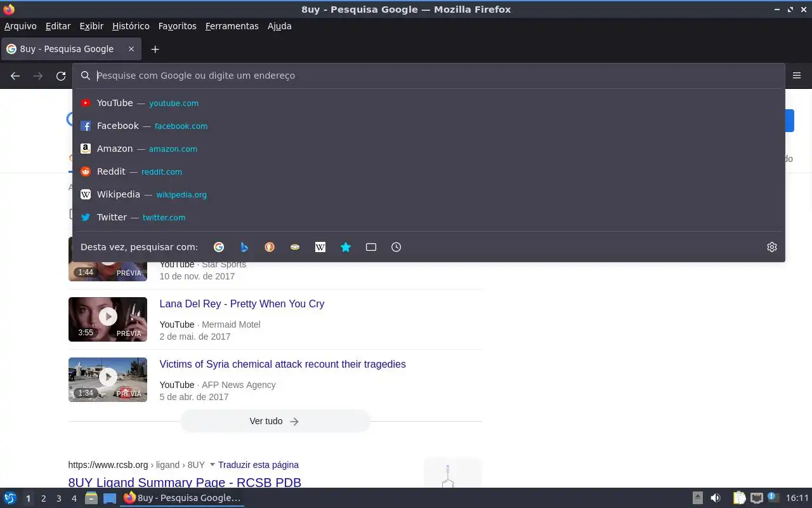Open 8UY Ligand Summary Page - RCSB PDB
The image size is (812, 508).
point(185,483)
